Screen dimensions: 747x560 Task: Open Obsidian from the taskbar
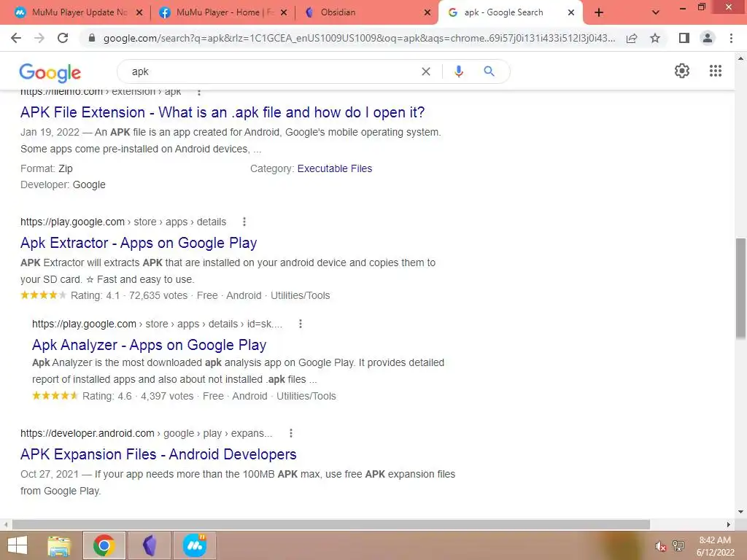click(150, 545)
